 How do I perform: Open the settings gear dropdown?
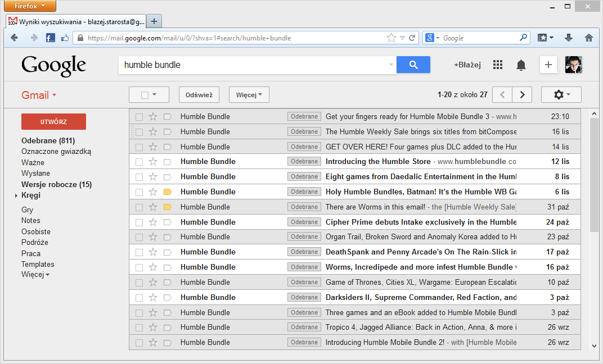tap(561, 95)
